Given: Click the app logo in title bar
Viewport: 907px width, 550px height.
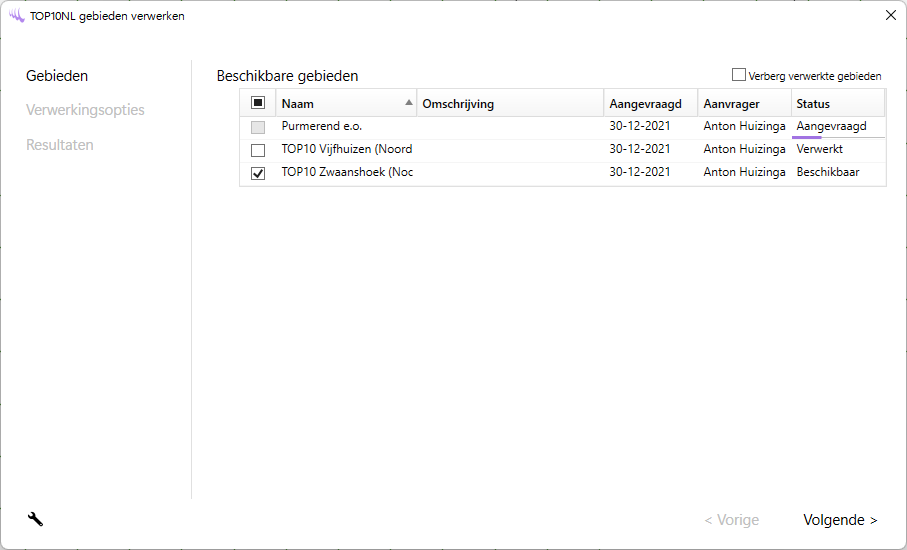Looking at the screenshot, I should [x=16, y=16].
